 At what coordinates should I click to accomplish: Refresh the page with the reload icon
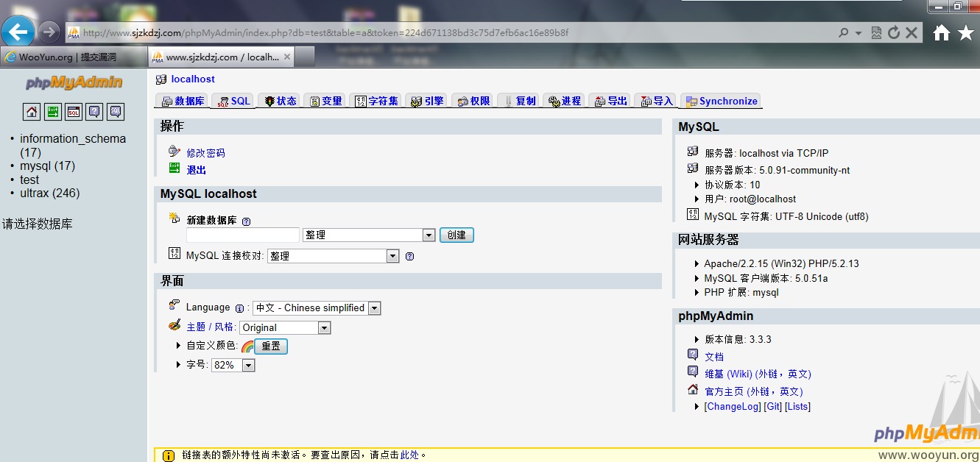point(894,33)
